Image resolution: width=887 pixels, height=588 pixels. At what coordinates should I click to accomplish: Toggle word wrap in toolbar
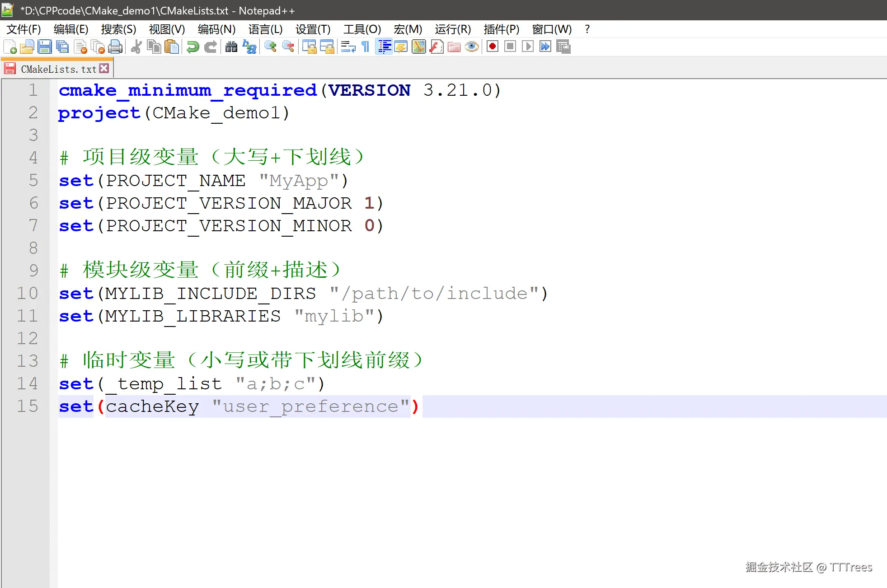point(348,47)
